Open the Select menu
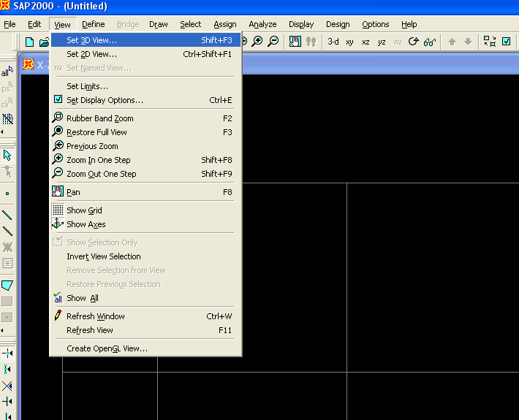The image size is (519, 420). click(190, 25)
